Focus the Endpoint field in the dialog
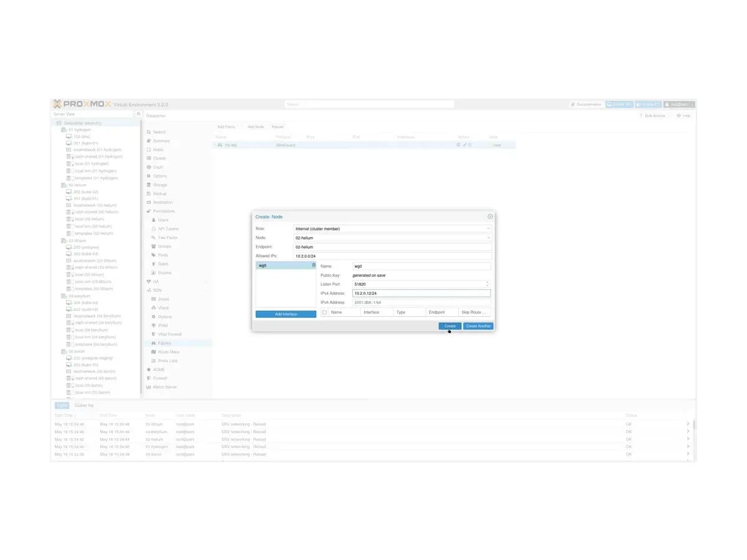 click(392, 247)
